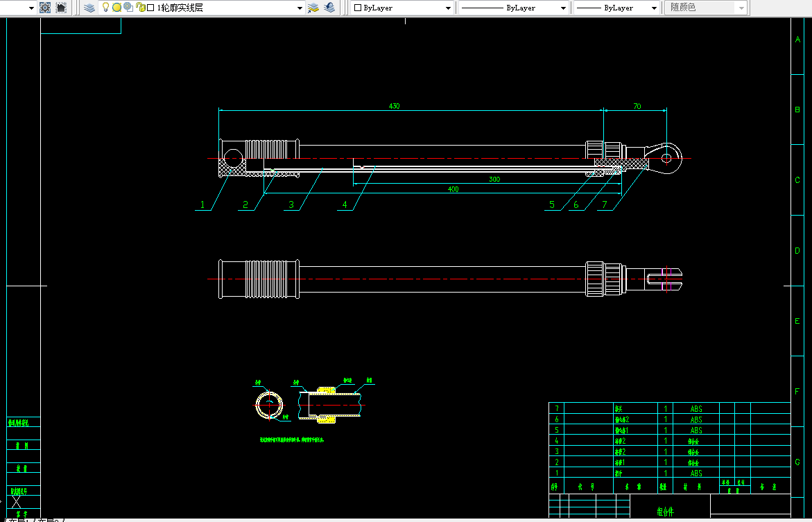Click item number 3 in parts list
812x522 pixels.
(x=557, y=451)
